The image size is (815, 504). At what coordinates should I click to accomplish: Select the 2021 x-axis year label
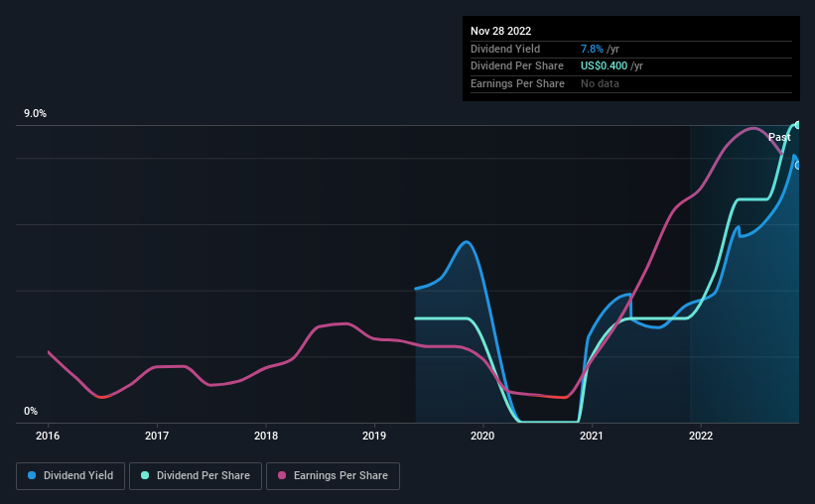point(592,436)
